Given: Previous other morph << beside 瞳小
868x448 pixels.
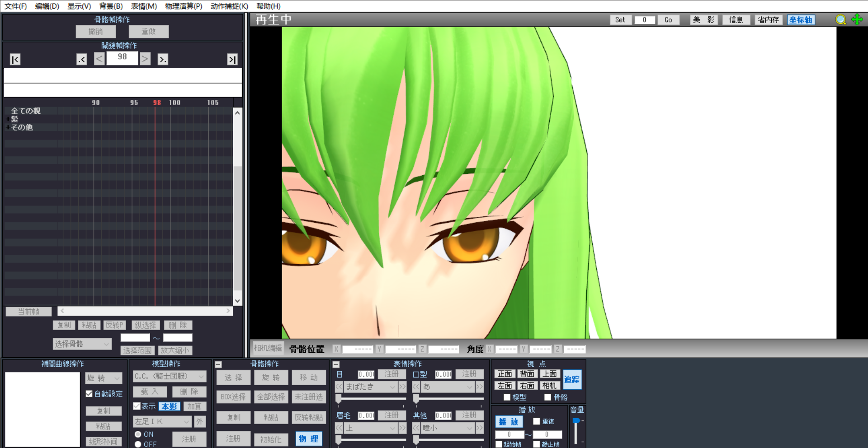Looking at the screenshot, I should point(416,428).
